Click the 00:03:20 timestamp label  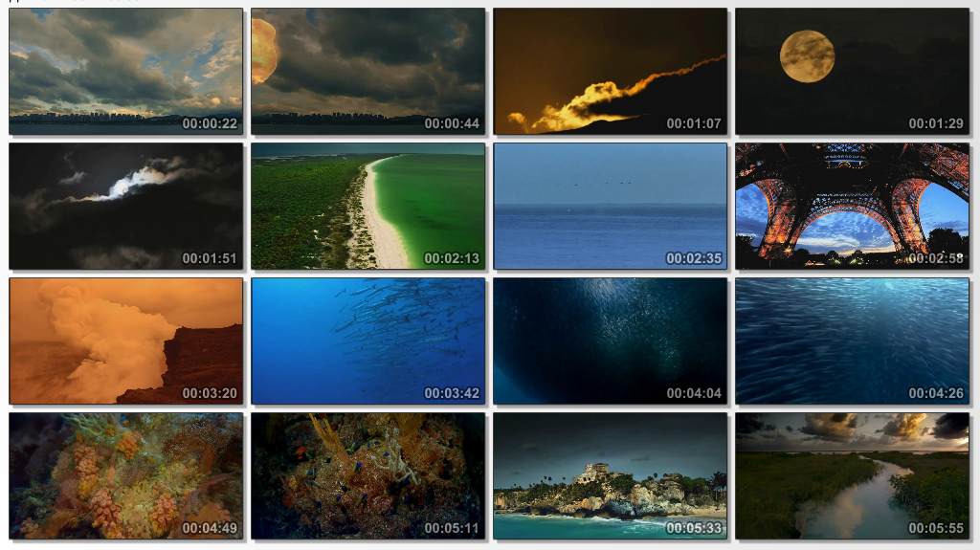pyautogui.click(x=210, y=393)
